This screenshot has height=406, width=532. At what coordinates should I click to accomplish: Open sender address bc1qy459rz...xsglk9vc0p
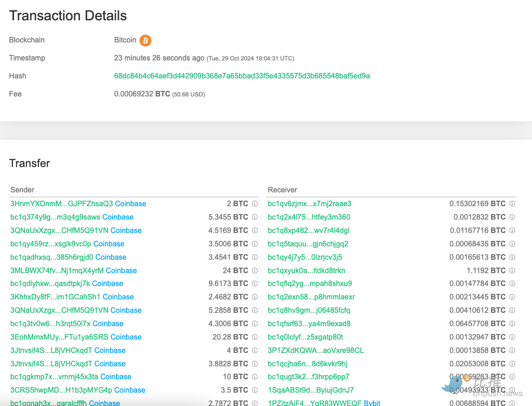coord(51,244)
